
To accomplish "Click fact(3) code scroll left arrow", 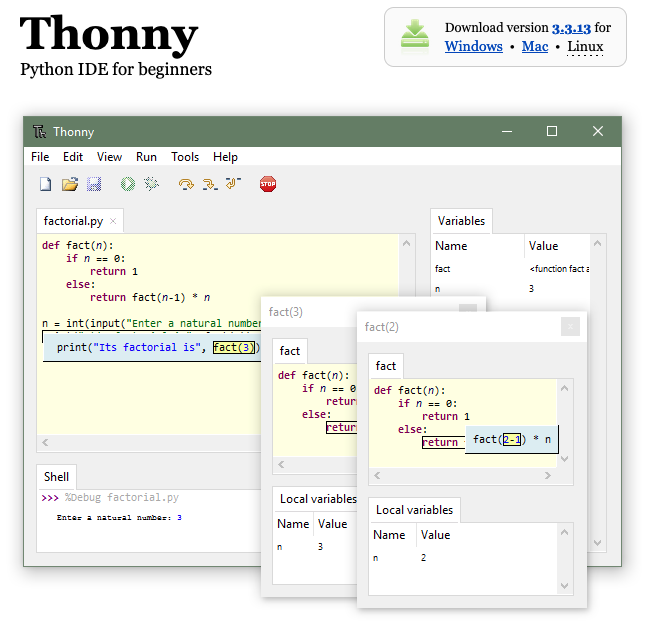I will coord(281,464).
